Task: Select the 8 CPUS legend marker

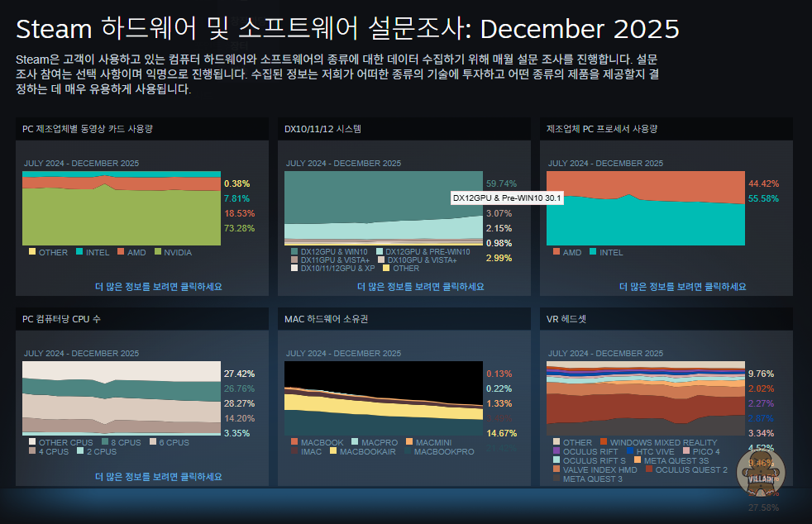Action: 103,442
